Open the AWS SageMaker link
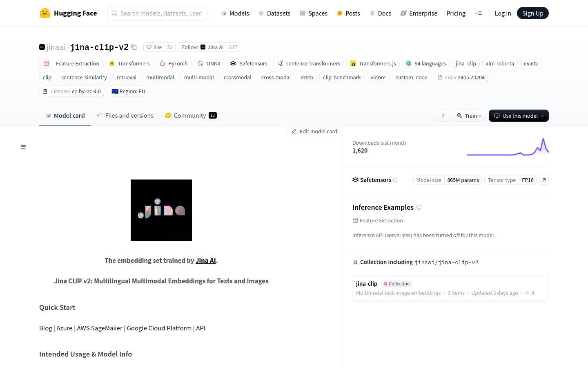This screenshot has height=368, width=588. pyautogui.click(x=100, y=328)
